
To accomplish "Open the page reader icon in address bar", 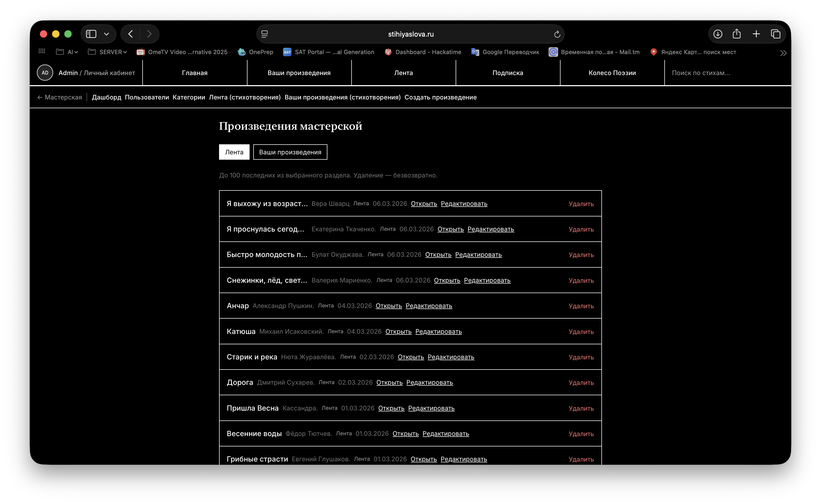I will [x=264, y=34].
